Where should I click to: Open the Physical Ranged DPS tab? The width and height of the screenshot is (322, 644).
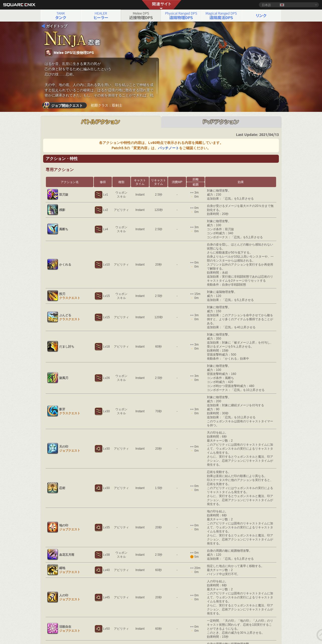click(x=181, y=16)
